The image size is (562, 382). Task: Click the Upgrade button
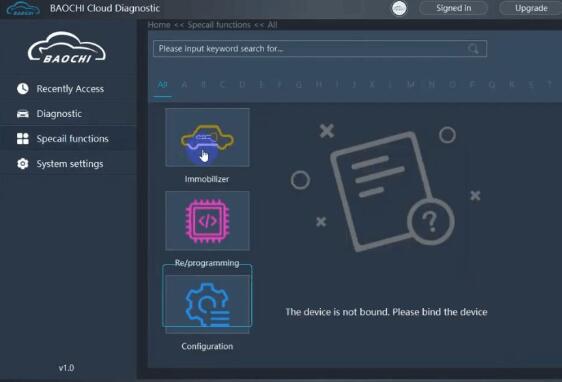(531, 8)
